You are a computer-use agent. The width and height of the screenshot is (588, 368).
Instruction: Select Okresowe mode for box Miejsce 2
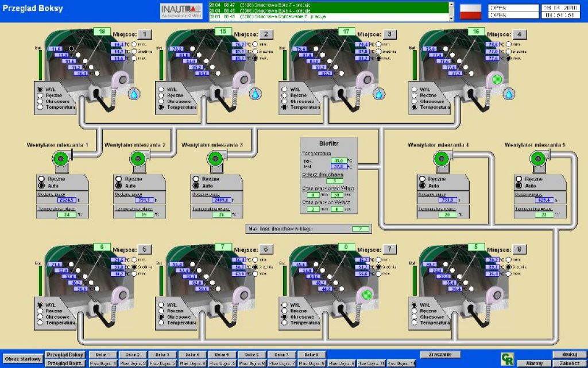161,101
